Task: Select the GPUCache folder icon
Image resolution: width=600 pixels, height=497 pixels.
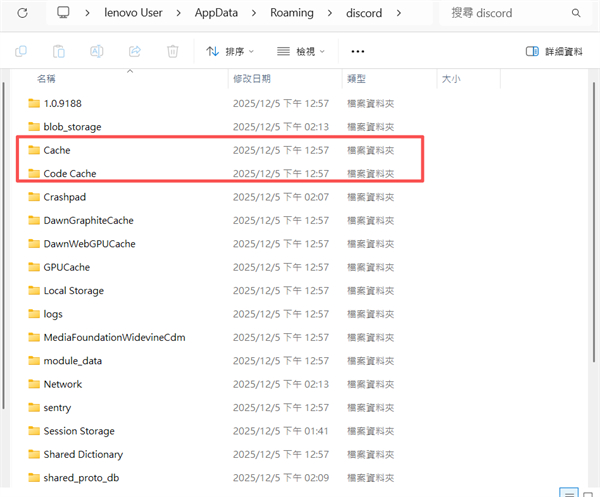Action: click(x=34, y=267)
